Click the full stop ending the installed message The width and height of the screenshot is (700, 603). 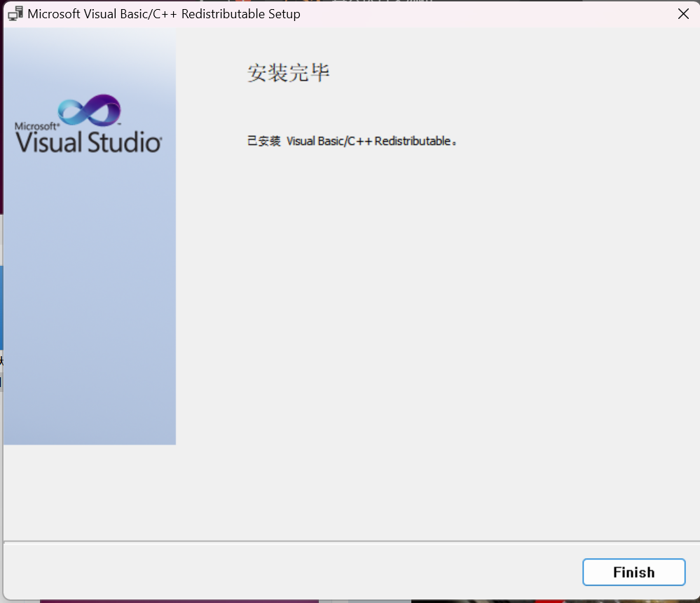pyautogui.click(x=455, y=144)
